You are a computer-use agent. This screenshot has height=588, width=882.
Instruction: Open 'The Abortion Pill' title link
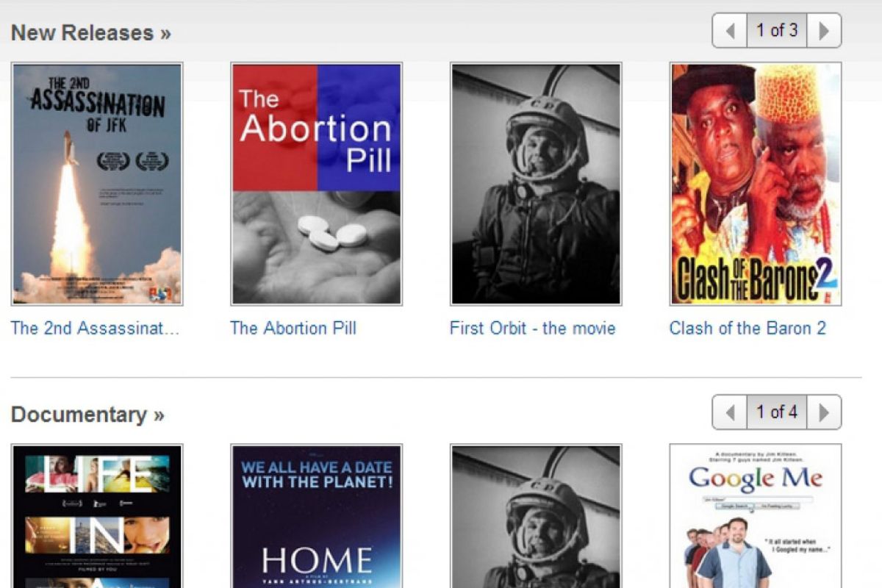coord(293,328)
